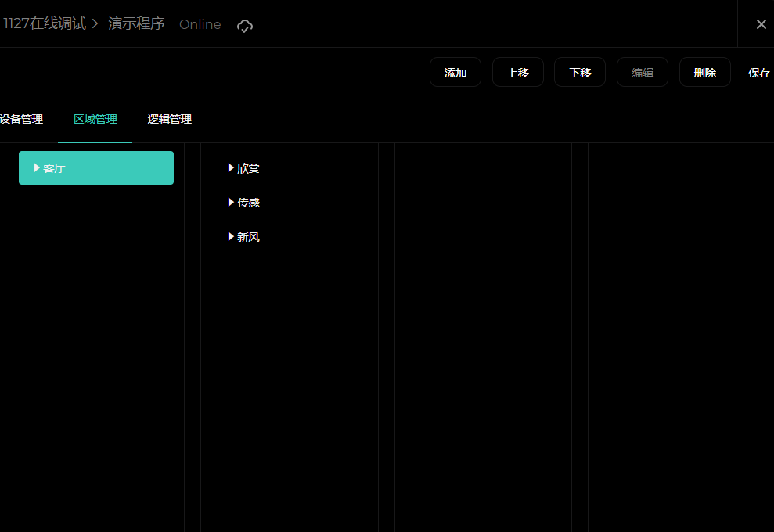This screenshot has height=532, width=774.
Task: Expand the 欣赏 arrow
Action: pos(231,167)
